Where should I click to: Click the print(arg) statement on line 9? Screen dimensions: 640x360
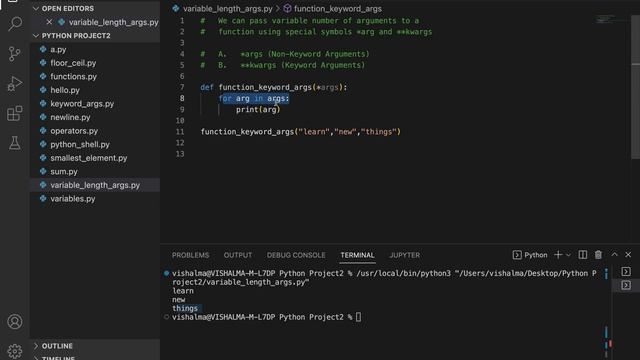(258, 109)
